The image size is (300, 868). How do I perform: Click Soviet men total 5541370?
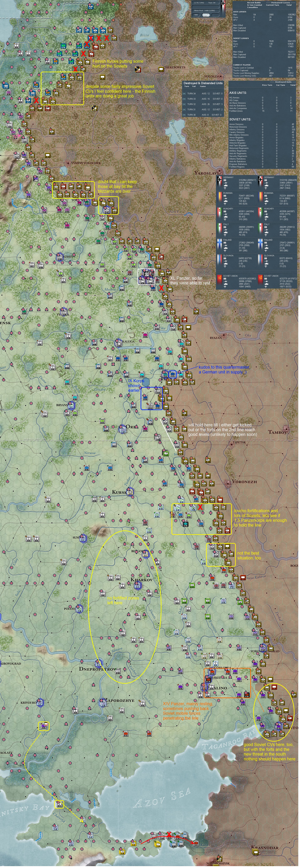click(x=292, y=41)
